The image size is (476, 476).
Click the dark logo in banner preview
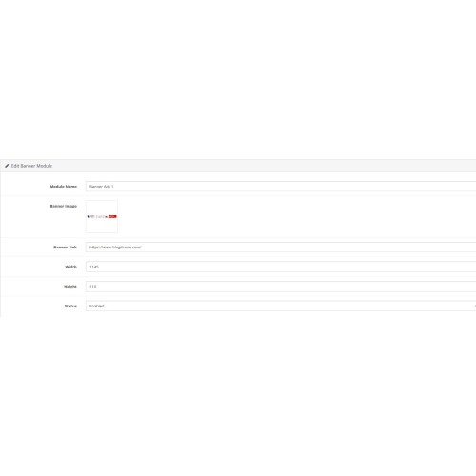click(x=89, y=216)
